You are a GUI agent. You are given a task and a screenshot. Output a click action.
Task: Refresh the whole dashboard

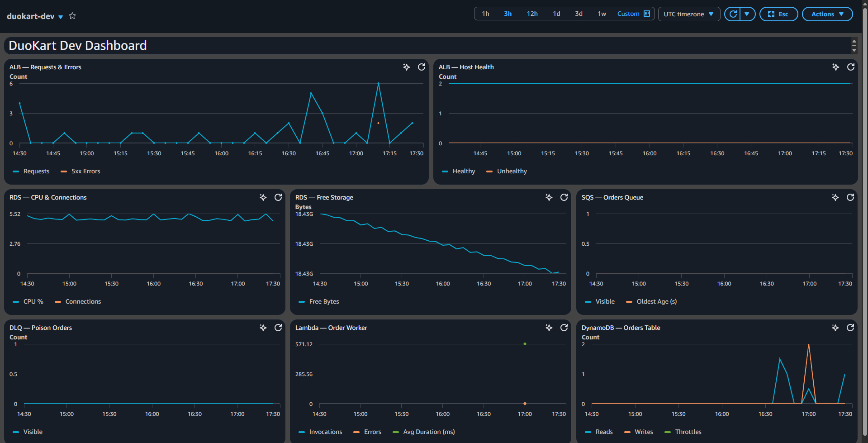click(733, 14)
